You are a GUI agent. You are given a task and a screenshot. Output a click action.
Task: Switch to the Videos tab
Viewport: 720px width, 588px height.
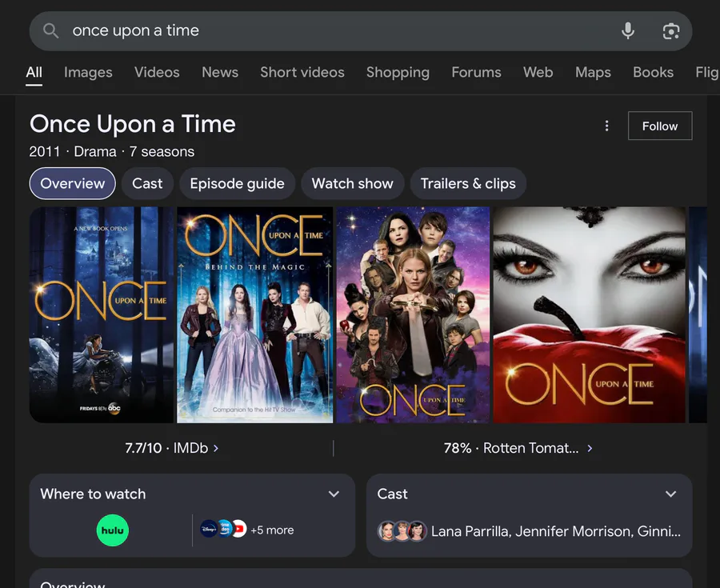pyautogui.click(x=157, y=72)
